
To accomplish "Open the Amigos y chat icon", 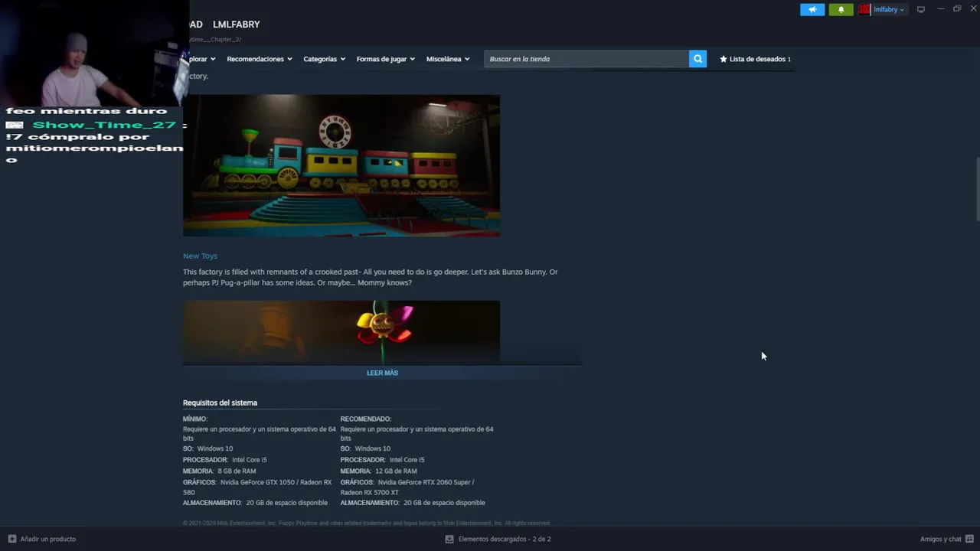I will tap(969, 539).
